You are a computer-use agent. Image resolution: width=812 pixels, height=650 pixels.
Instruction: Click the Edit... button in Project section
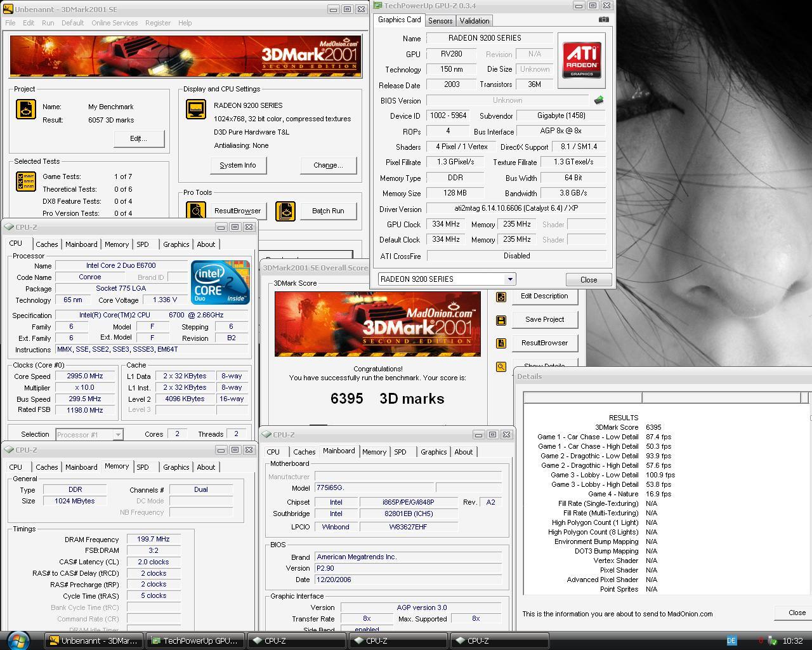pos(139,138)
